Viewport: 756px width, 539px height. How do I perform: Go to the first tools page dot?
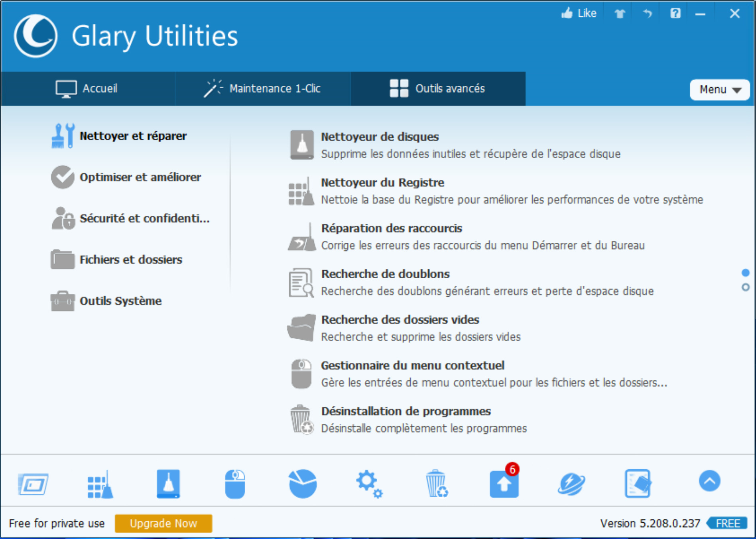point(745,273)
